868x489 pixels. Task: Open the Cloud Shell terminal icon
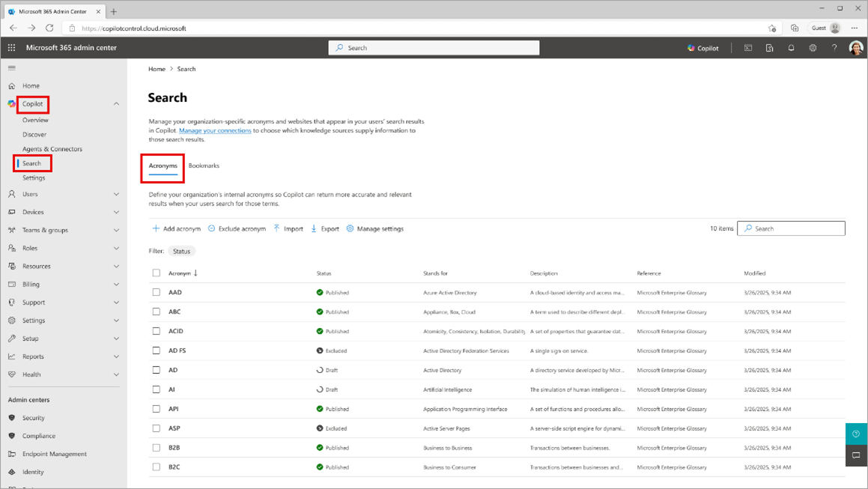click(748, 48)
